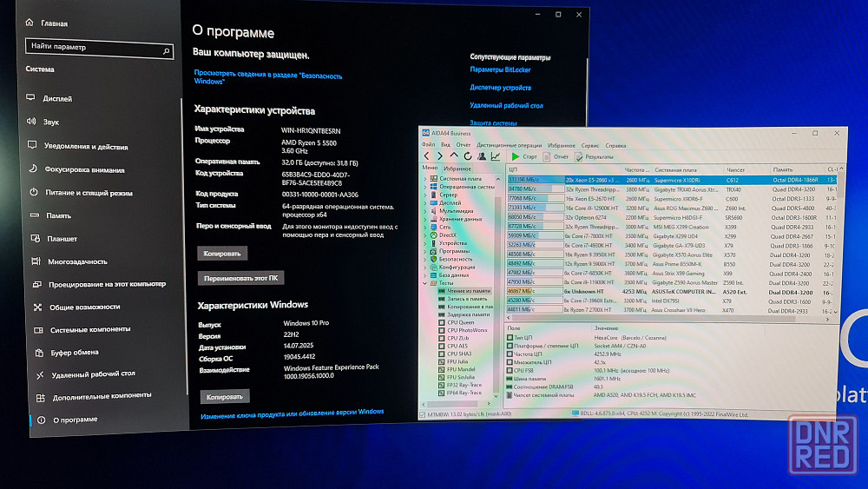Viewport: 868px width, 489px height.
Task: Go back in AIDA64 toolbar
Action: tap(426, 156)
